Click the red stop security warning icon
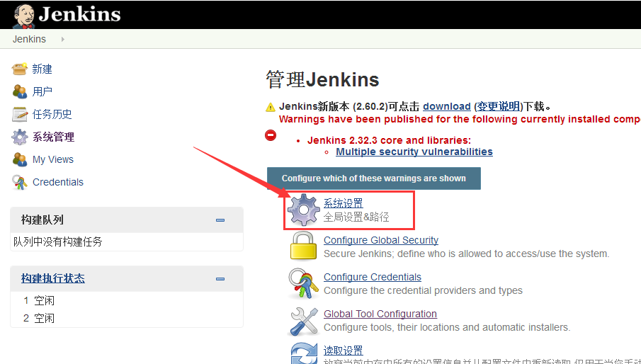This screenshot has width=641, height=364. [x=271, y=135]
